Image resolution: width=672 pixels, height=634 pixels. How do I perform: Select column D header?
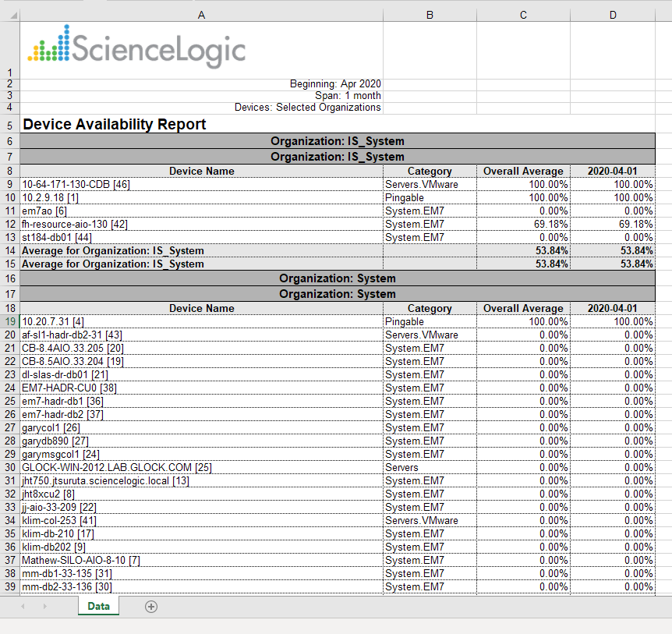[x=613, y=15]
